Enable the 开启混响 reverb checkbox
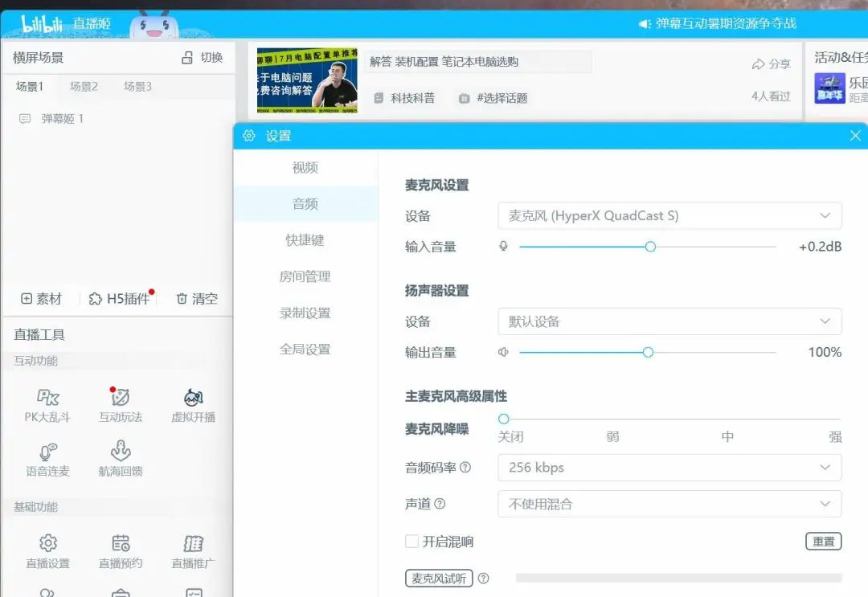This screenshot has height=597, width=868. click(x=411, y=542)
